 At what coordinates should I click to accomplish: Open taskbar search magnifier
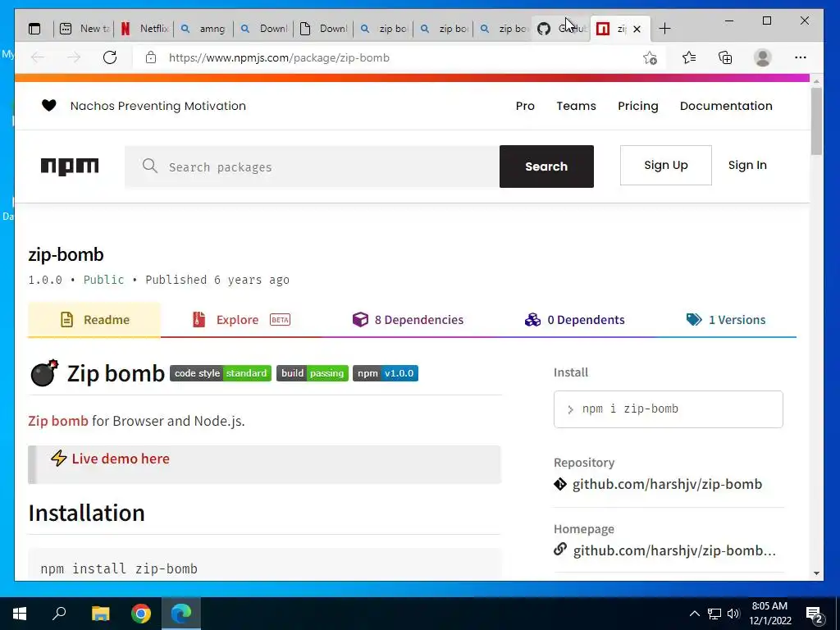click(59, 614)
